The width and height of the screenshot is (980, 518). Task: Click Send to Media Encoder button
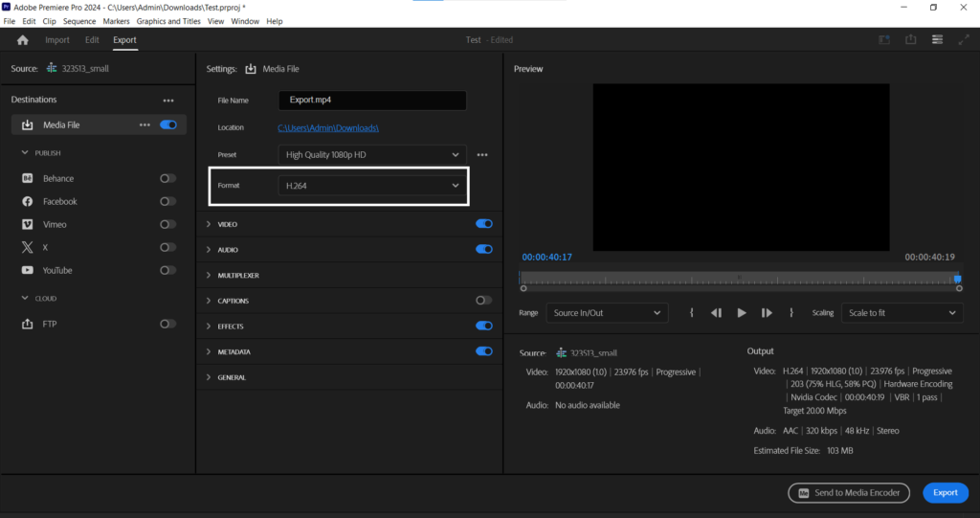click(x=848, y=493)
